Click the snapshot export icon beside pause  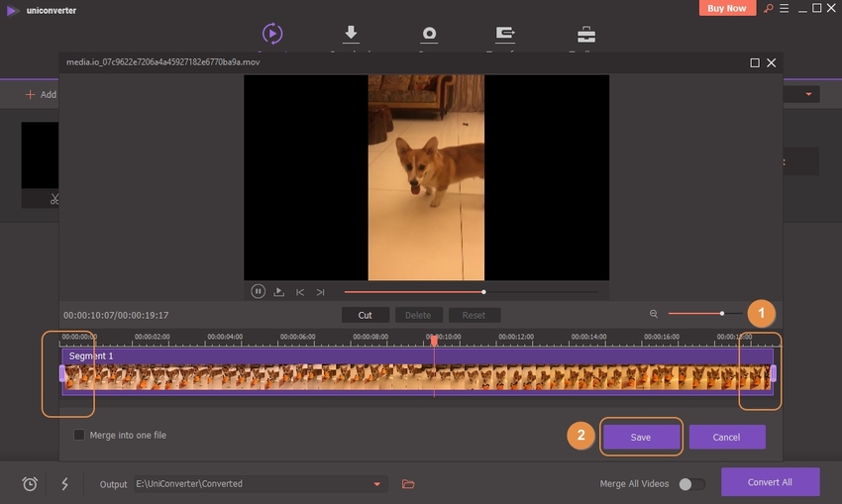[279, 292]
